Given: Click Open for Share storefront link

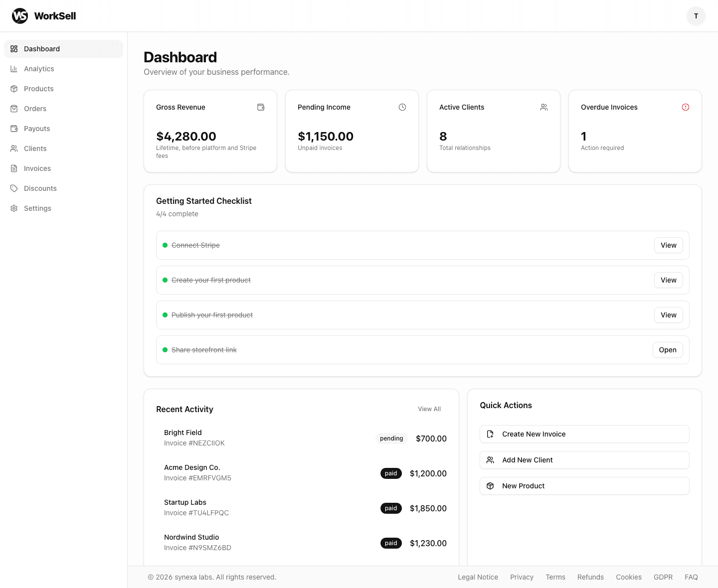Looking at the screenshot, I should pos(668,350).
